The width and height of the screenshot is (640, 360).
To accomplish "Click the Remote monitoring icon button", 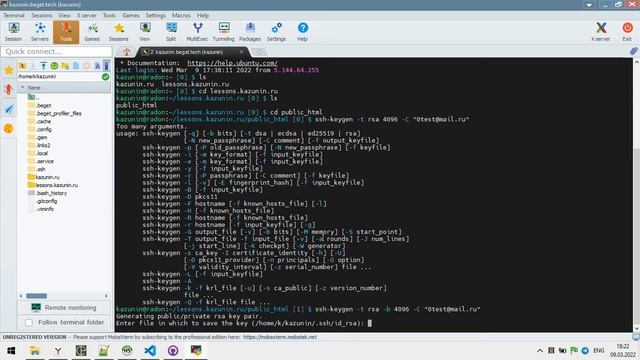I will [x=64, y=307].
